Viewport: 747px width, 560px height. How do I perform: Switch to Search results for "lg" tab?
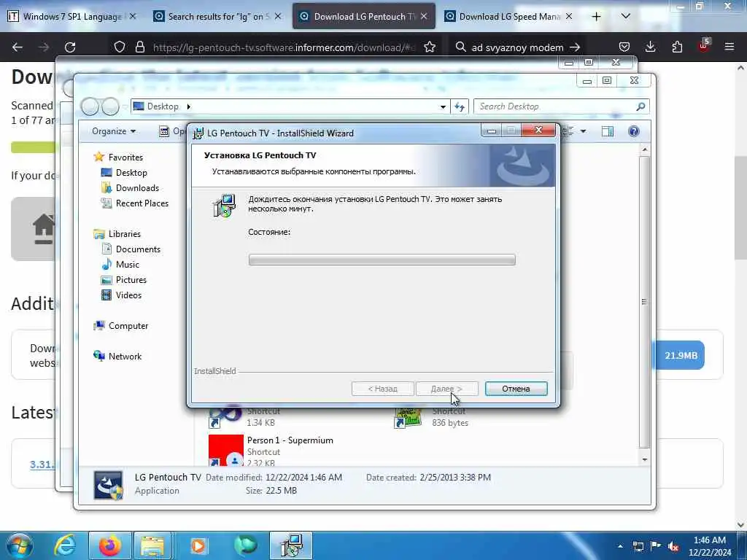tap(217, 17)
